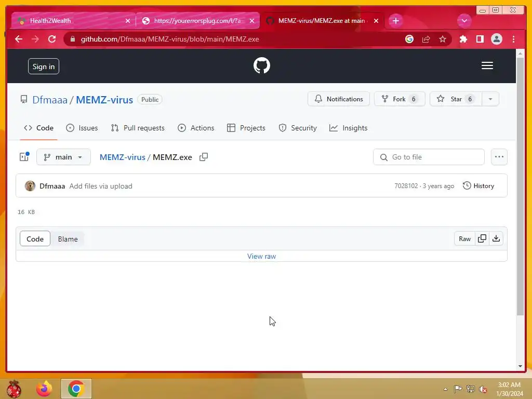This screenshot has width=532, height=399.
Task: Bookmark this page with star icon
Action: pos(443,39)
